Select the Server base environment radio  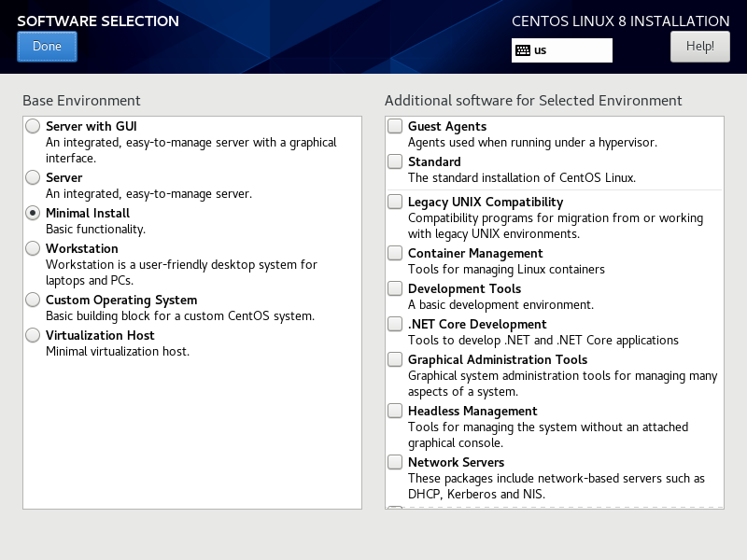tap(33, 177)
